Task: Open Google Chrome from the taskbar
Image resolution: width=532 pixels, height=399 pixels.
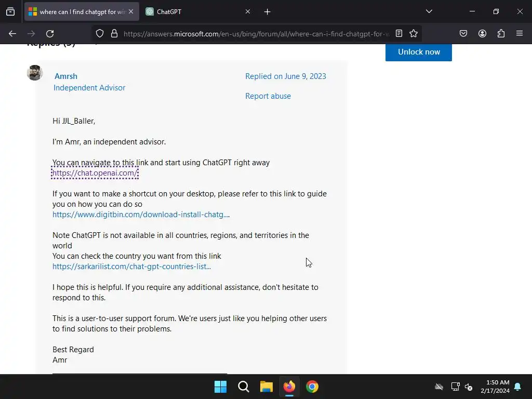Action: point(312,387)
